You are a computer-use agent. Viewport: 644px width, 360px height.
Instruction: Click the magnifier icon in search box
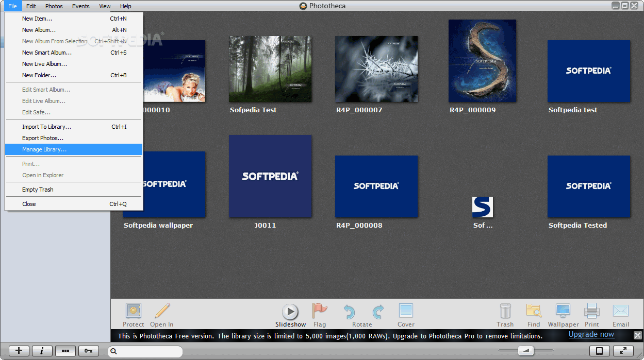point(113,351)
